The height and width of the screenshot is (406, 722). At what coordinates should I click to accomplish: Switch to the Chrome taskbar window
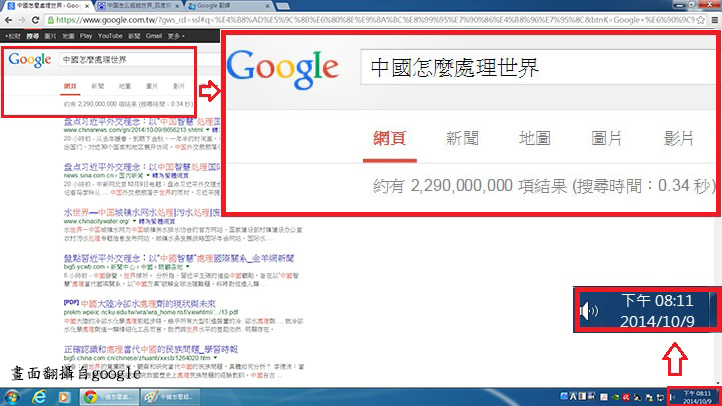click(109, 397)
